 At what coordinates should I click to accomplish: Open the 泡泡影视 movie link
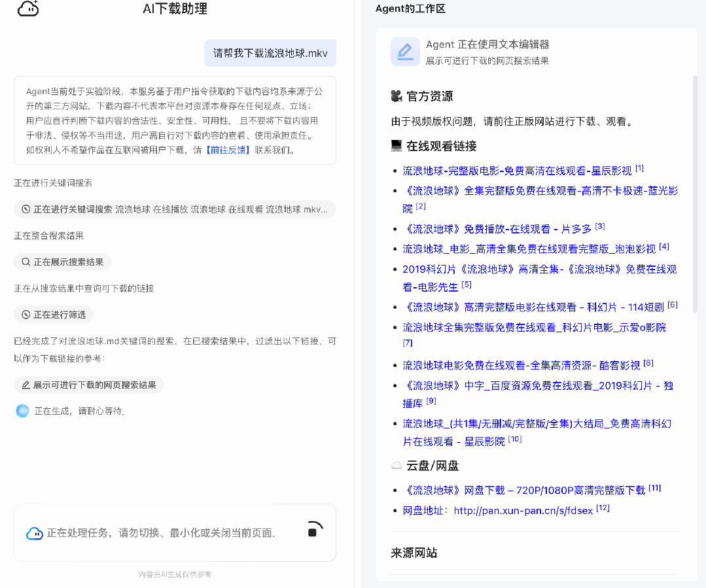(529, 249)
